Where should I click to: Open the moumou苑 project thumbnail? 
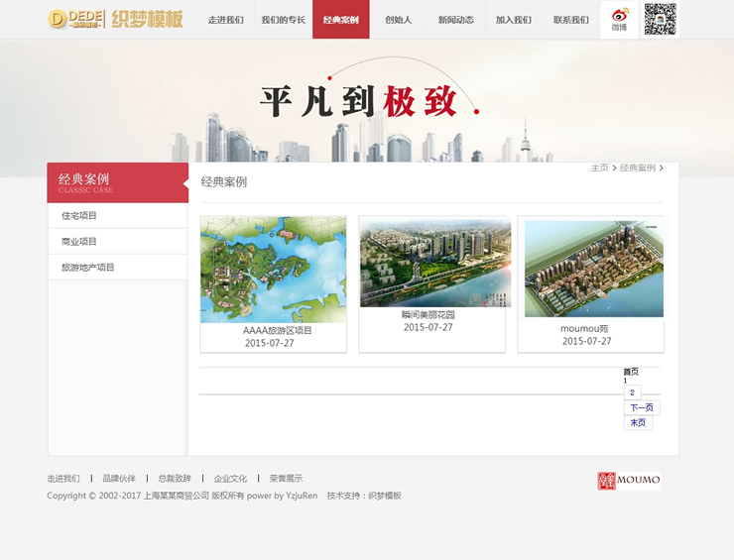593,269
